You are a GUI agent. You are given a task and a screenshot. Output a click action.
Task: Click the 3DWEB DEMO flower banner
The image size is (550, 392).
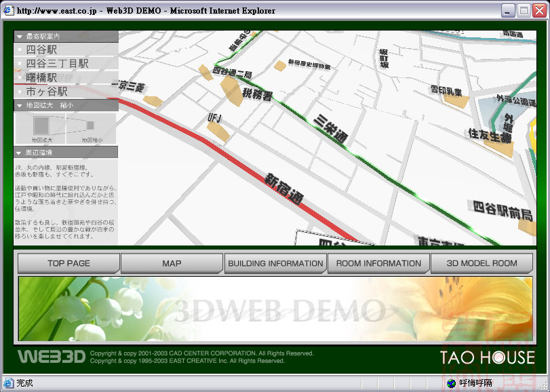(x=275, y=309)
